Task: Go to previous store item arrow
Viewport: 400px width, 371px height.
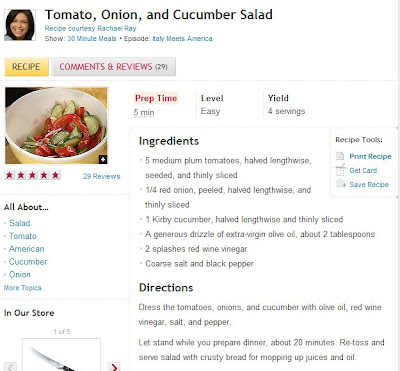Action: click(10, 367)
